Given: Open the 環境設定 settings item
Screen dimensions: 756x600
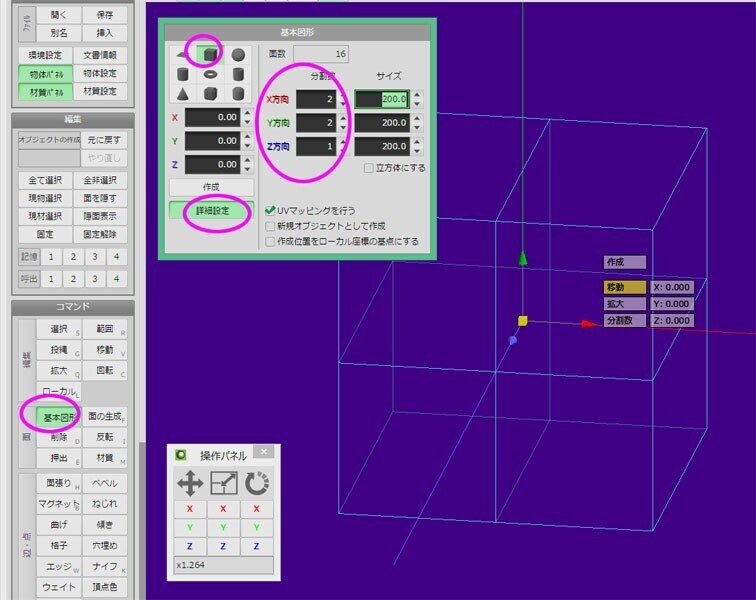Looking at the screenshot, I should tap(46, 55).
